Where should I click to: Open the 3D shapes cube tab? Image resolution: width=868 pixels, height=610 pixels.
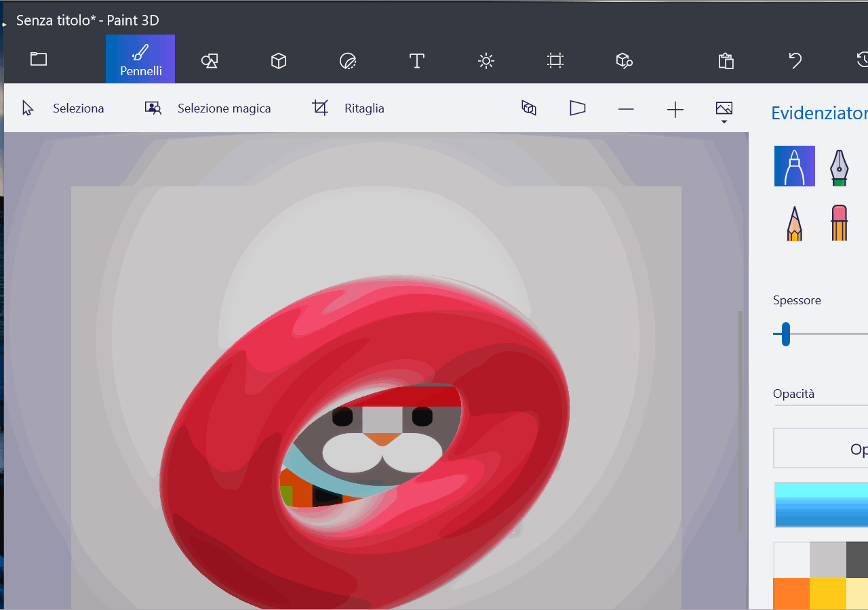[279, 61]
